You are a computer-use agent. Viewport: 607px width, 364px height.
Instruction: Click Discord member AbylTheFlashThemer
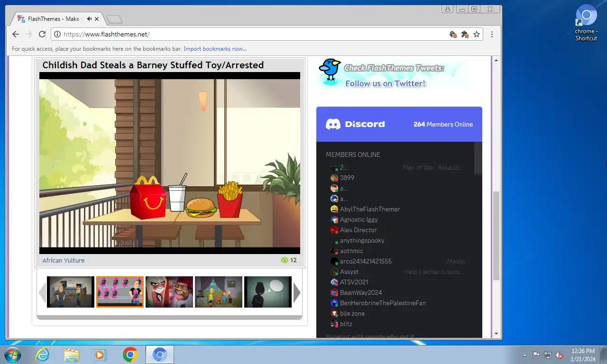point(370,209)
